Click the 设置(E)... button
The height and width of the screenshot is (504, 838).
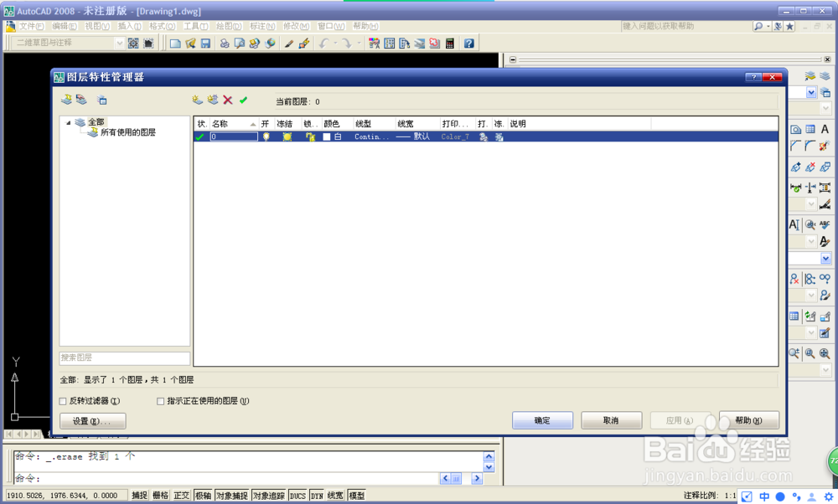pyautogui.click(x=92, y=421)
